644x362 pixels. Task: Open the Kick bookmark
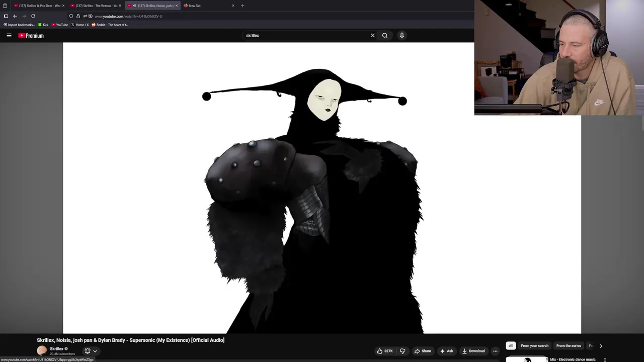pyautogui.click(x=43, y=25)
